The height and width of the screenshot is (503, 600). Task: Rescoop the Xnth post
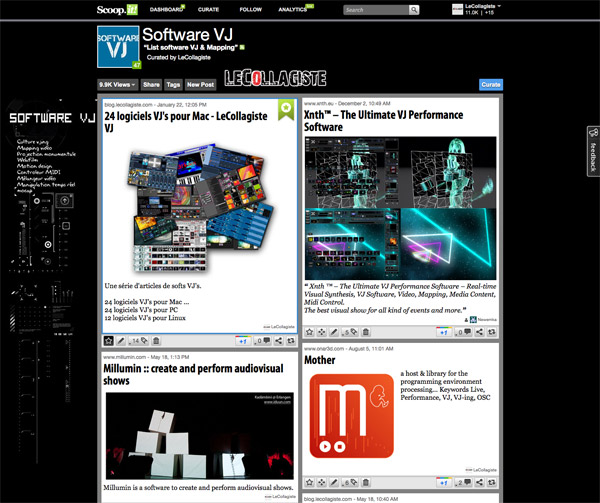coord(492,332)
